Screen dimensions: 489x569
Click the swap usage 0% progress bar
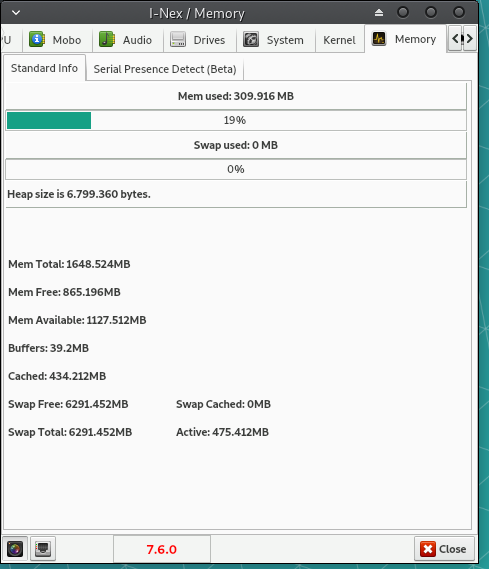click(x=236, y=169)
